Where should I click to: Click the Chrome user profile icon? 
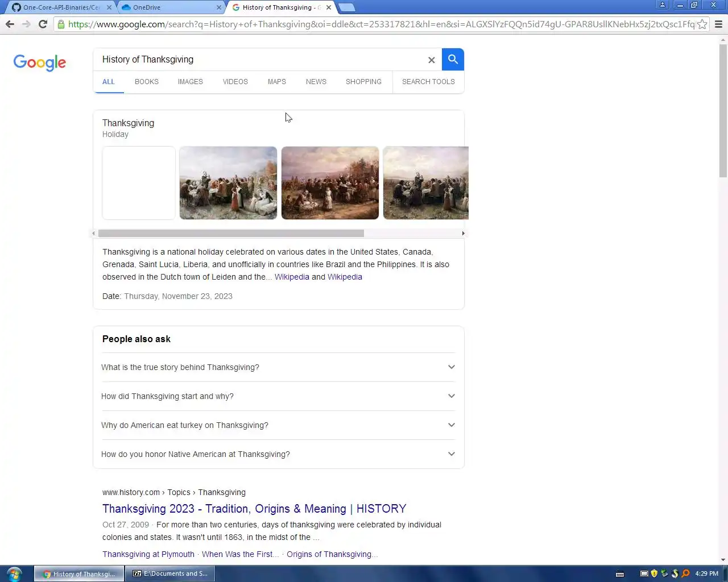(x=663, y=5)
